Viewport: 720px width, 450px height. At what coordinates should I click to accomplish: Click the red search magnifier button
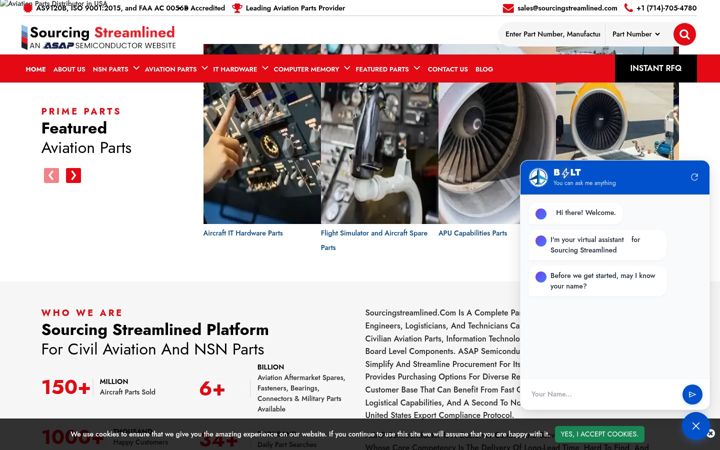click(x=684, y=34)
